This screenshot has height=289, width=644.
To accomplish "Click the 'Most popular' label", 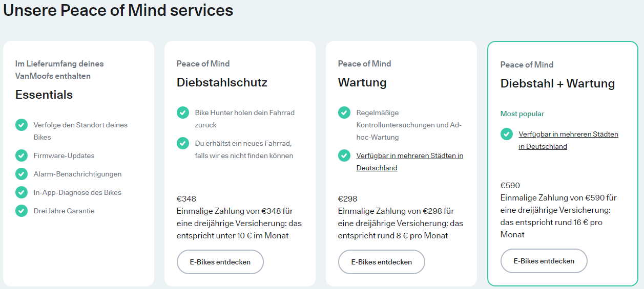I will [x=522, y=114].
